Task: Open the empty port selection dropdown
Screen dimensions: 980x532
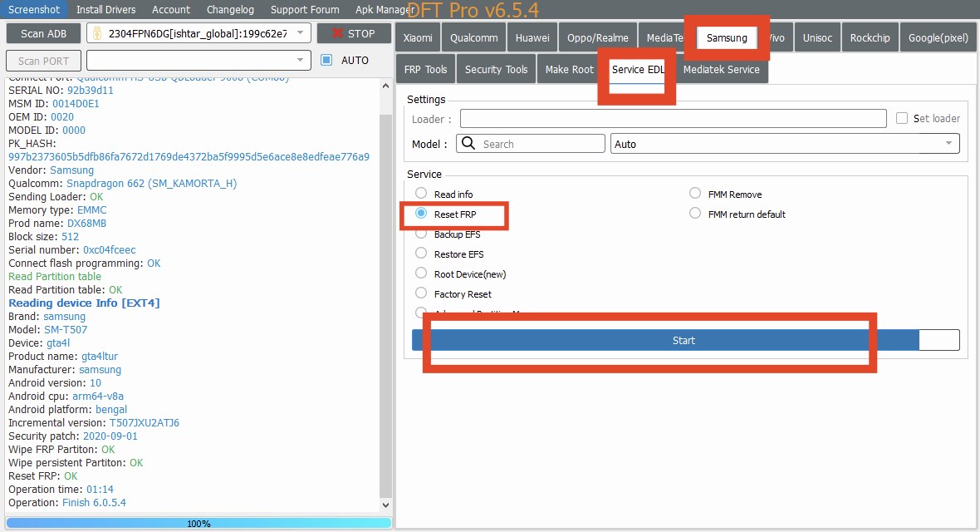Action: 301,61
